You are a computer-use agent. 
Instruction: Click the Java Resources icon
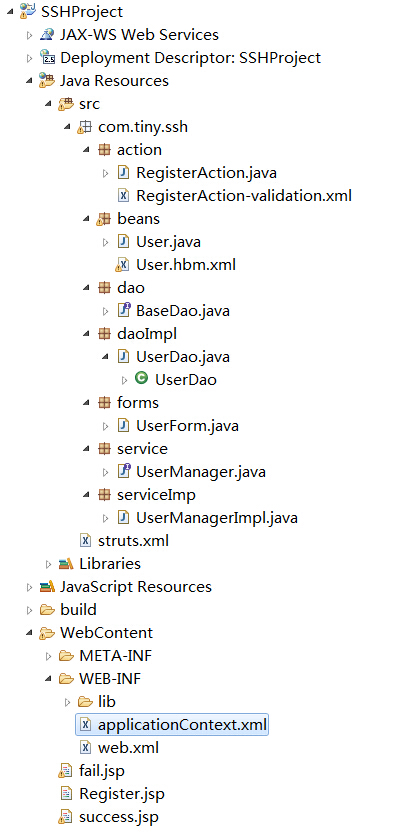click(47, 80)
